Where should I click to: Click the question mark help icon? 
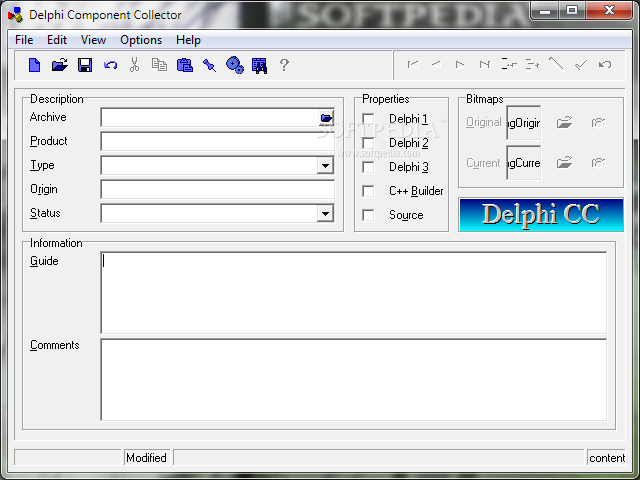(284, 65)
